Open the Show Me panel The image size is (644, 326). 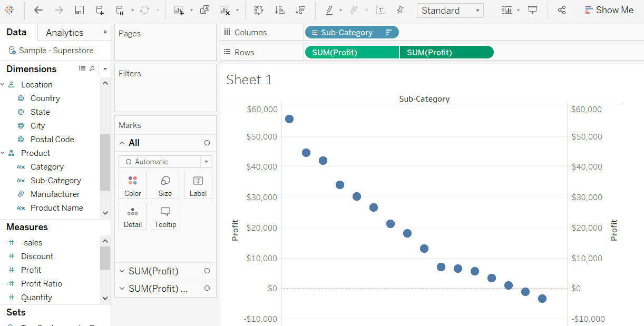click(x=609, y=10)
